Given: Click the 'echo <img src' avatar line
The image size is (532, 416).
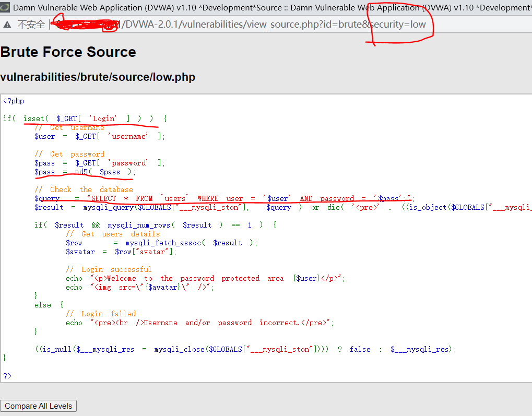Looking at the screenshot, I should pyautogui.click(x=139, y=287).
